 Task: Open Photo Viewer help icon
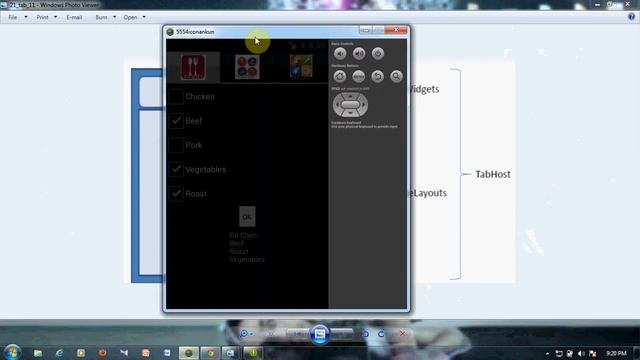[x=631, y=17]
